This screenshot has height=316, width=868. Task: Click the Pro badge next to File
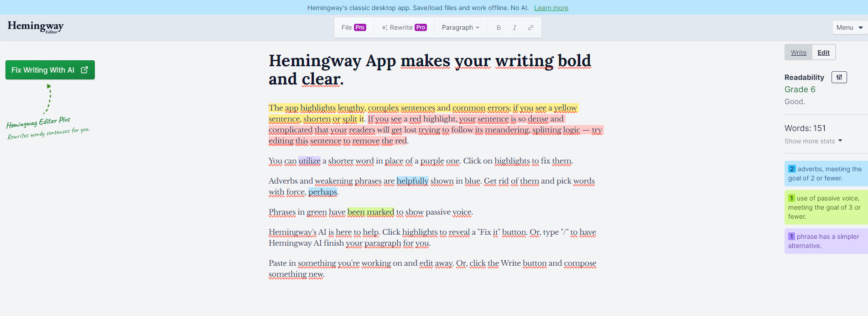360,27
